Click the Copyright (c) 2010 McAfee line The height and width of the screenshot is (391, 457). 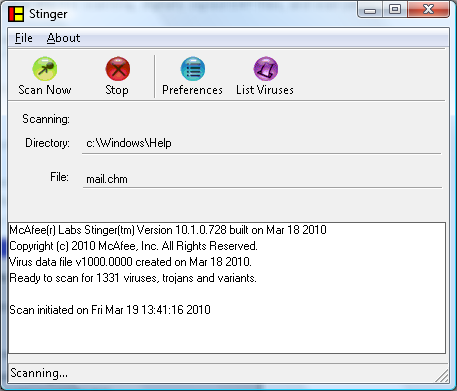(133, 246)
